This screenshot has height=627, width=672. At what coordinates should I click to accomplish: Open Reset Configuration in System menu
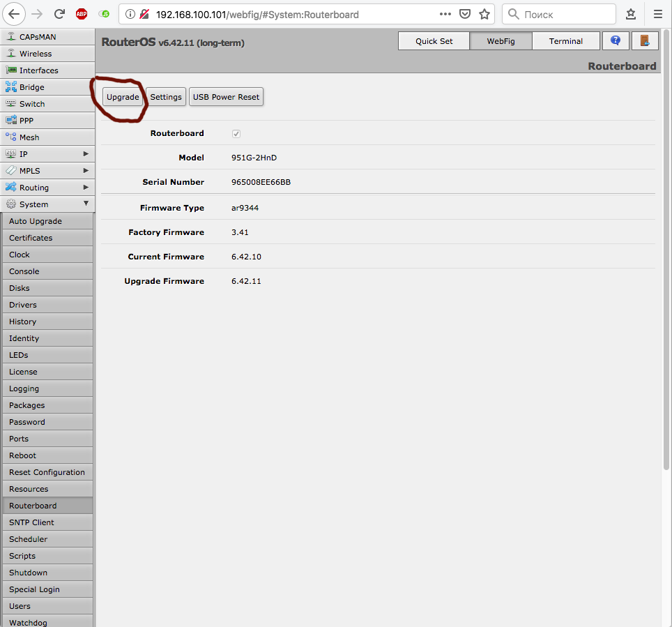point(47,472)
